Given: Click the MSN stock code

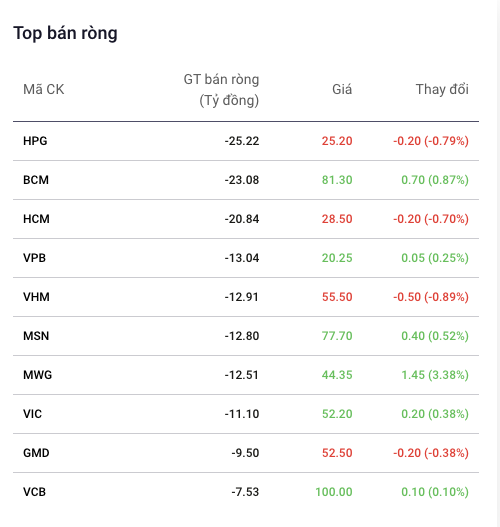Looking at the screenshot, I should (x=36, y=336).
